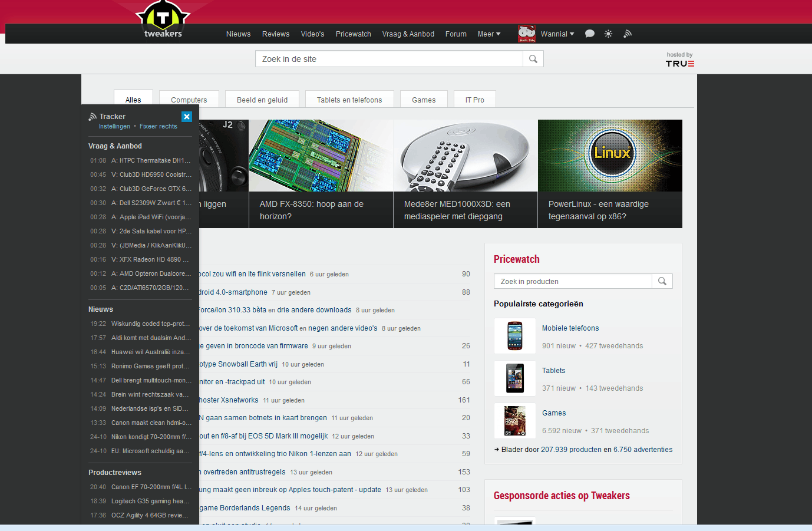Click the site search magnifier button
Viewport: 812px width, 531px height.
533,59
